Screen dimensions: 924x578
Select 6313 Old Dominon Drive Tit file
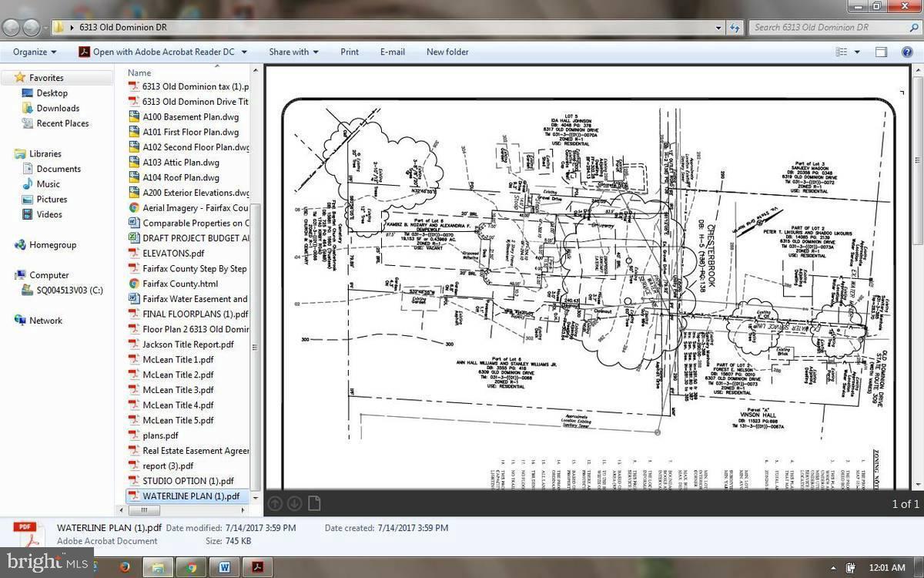(189, 102)
